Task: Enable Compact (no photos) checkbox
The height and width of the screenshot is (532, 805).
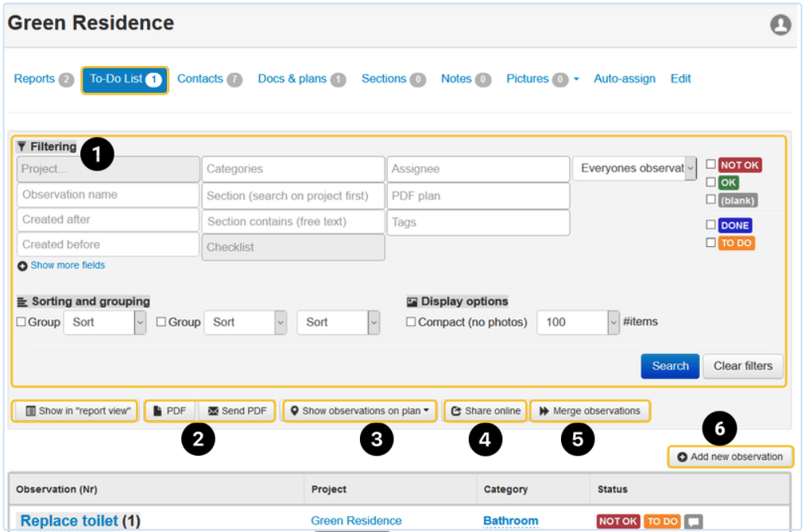Action: [x=412, y=322]
